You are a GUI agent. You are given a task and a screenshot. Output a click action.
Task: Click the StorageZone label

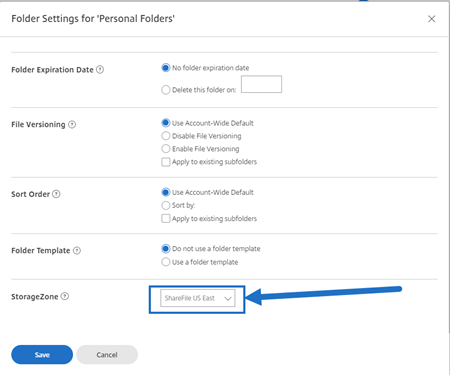click(x=35, y=296)
